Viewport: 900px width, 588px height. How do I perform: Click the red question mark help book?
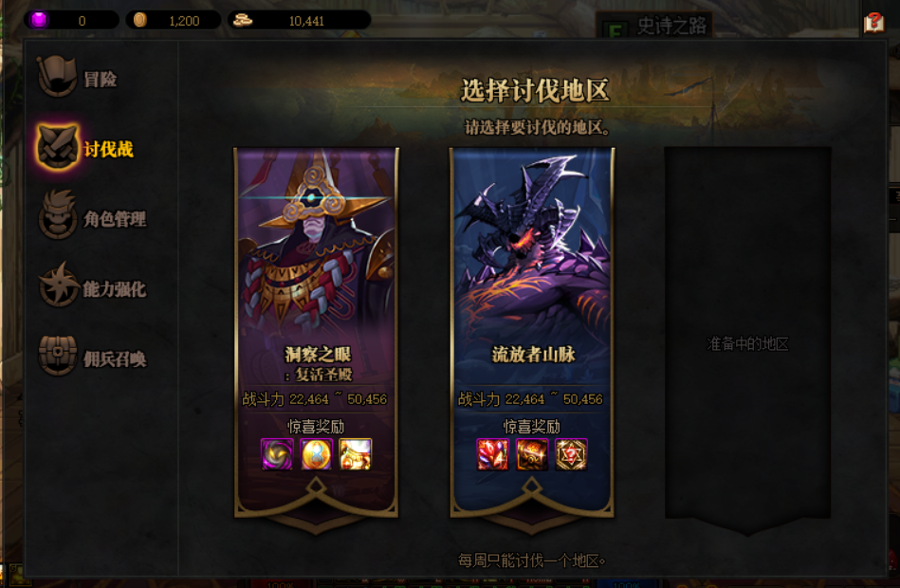(873, 23)
